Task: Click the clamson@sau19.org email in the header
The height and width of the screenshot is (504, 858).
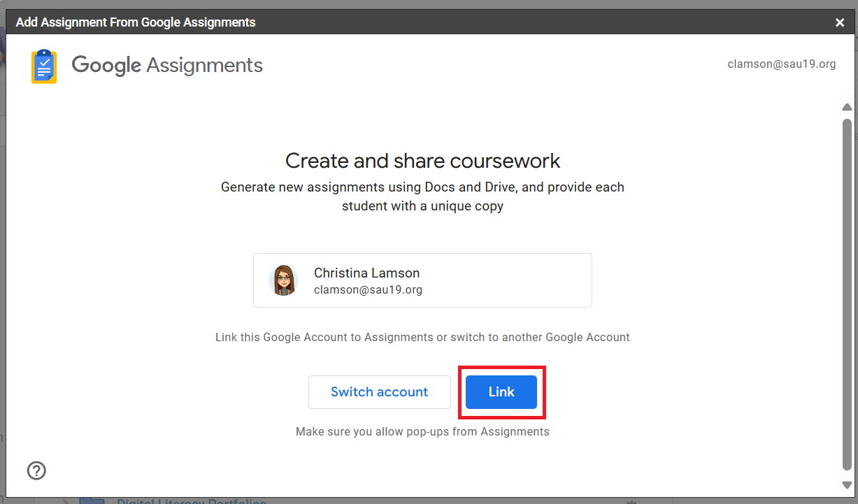Action: click(x=781, y=64)
